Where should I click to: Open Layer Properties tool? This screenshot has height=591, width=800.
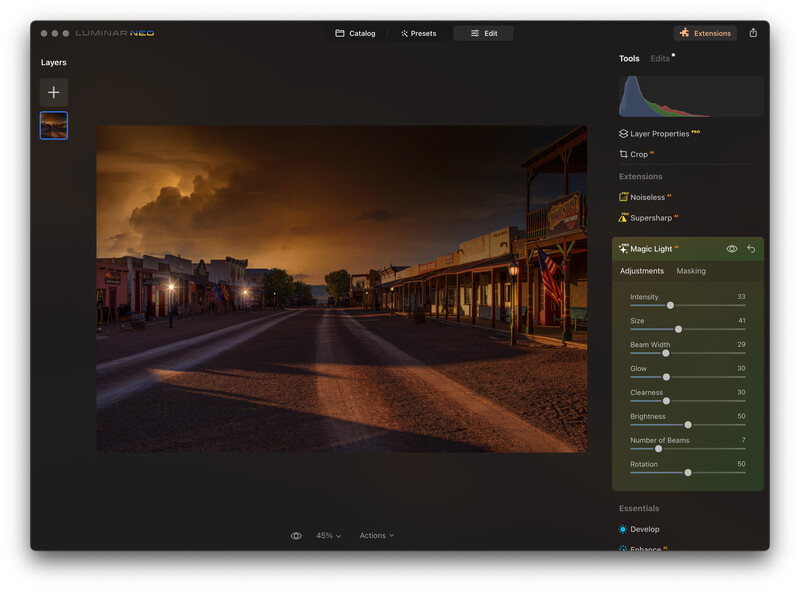pyautogui.click(x=659, y=134)
